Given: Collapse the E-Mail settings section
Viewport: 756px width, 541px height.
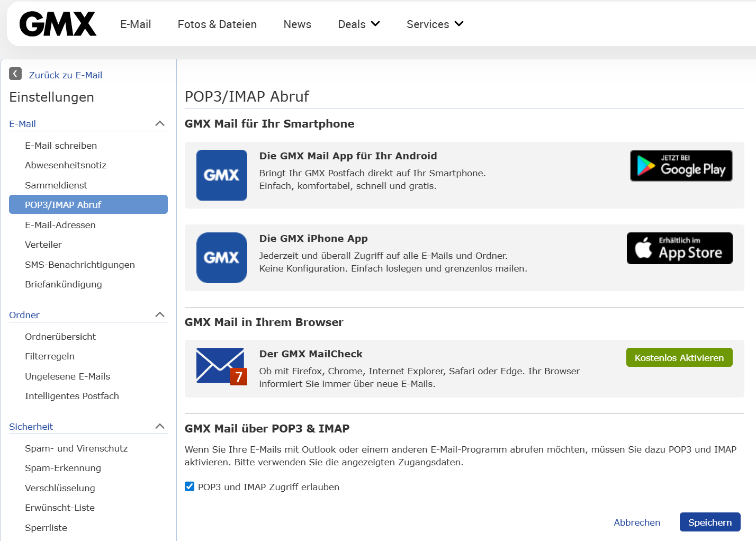Looking at the screenshot, I should point(159,124).
